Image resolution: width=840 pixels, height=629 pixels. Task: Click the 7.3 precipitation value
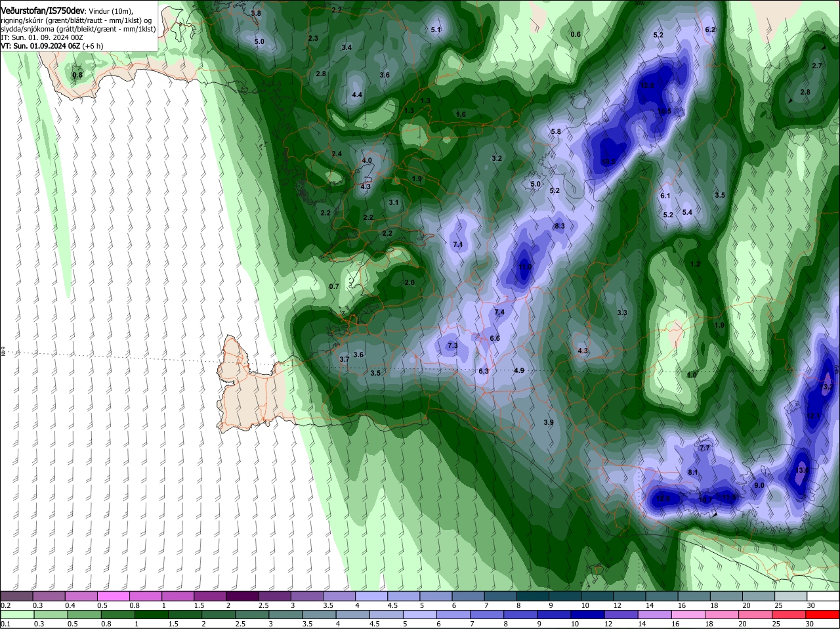[452, 345]
